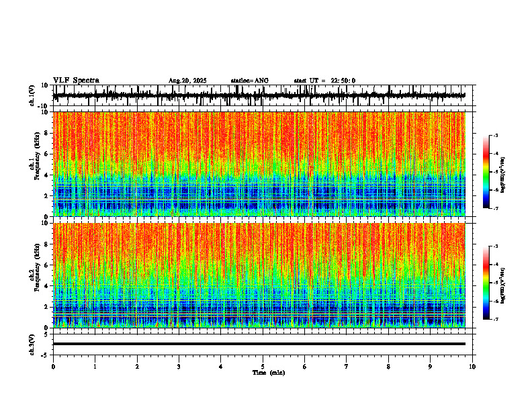Click inside the ch.1 frequency spectrogram

tap(259, 164)
